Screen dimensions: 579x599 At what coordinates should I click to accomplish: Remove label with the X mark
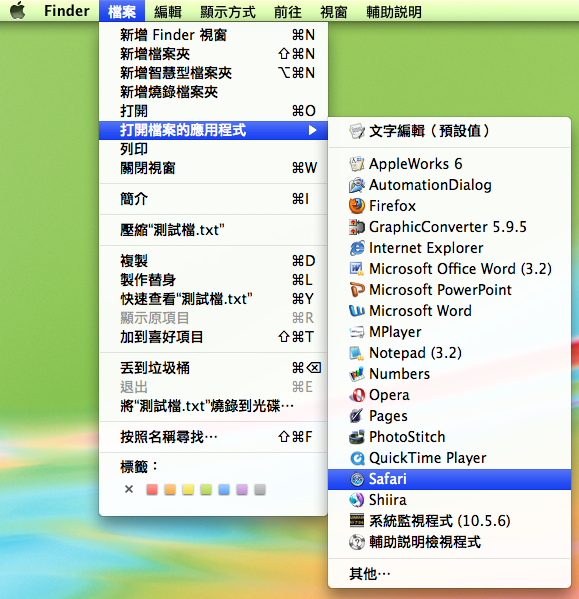[129, 489]
